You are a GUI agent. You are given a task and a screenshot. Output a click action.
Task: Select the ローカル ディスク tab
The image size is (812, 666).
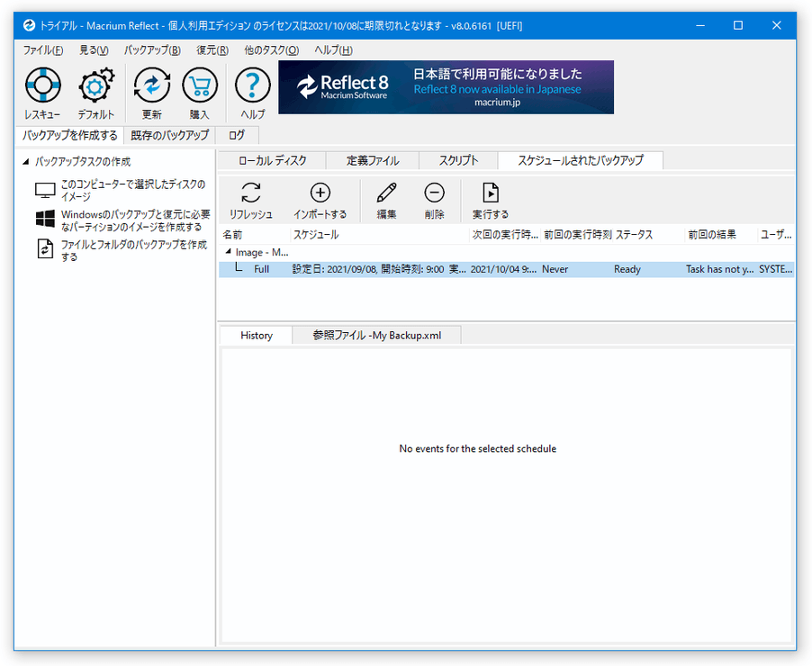[273, 160]
